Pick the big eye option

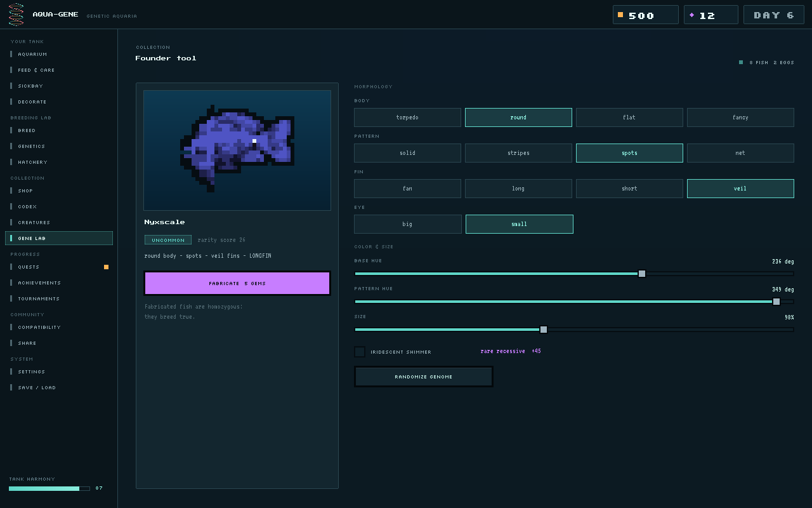click(x=407, y=224)
